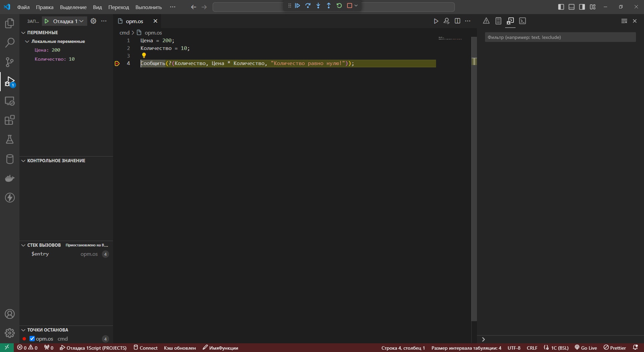Open the Explorer view in activity bar
Screen dimensions: 644x352
click(10, 23)
